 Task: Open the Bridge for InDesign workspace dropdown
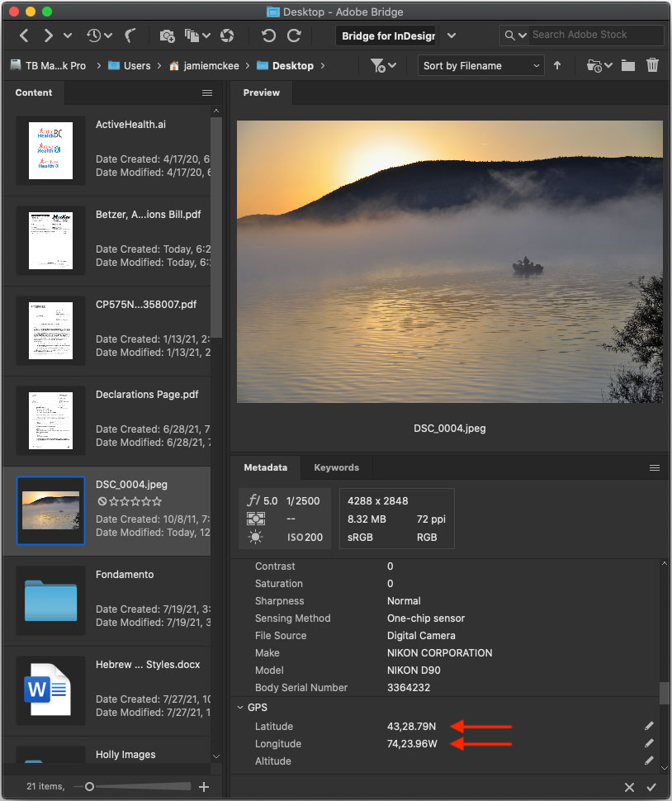[x=452, y=36]
